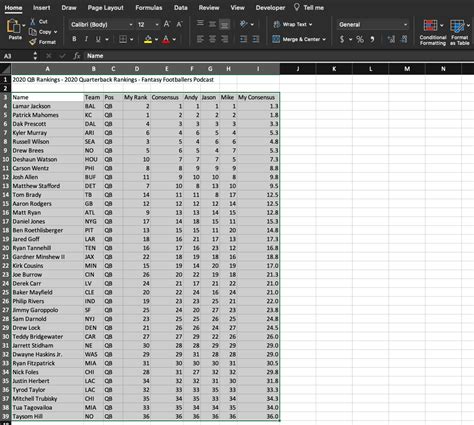Select cell with Lamar Jackson
This screenshot has width=474, height=425.
click(47, 106)
